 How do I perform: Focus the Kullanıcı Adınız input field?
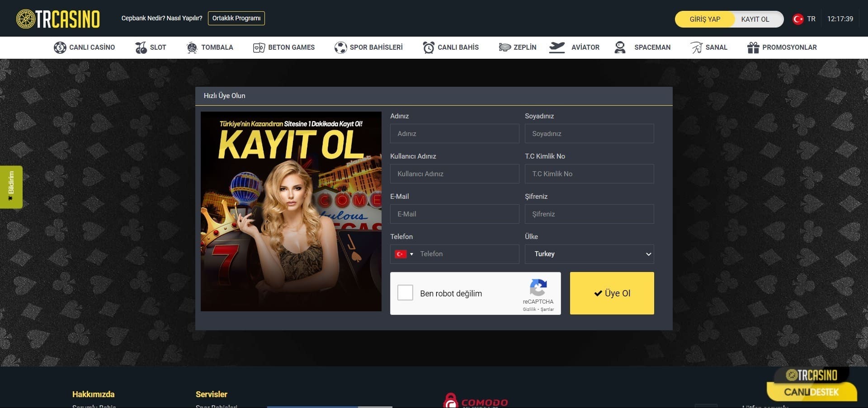[x=454, y=174]
